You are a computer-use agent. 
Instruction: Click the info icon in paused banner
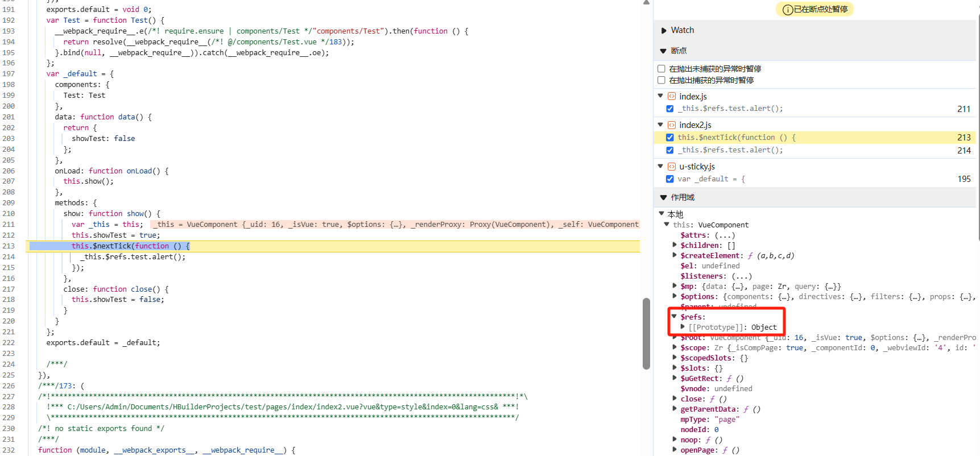pyautogui.click(x=788, y=10)
